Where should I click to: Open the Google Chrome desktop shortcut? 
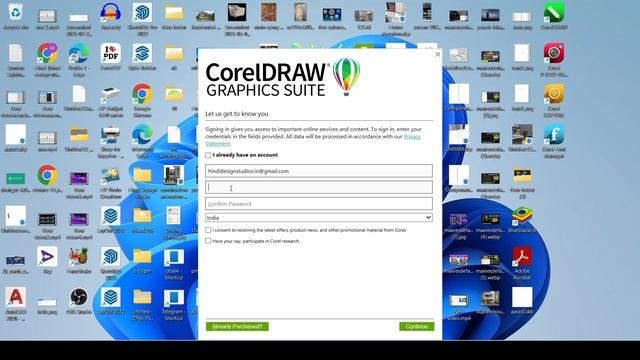tap(142, 94)
